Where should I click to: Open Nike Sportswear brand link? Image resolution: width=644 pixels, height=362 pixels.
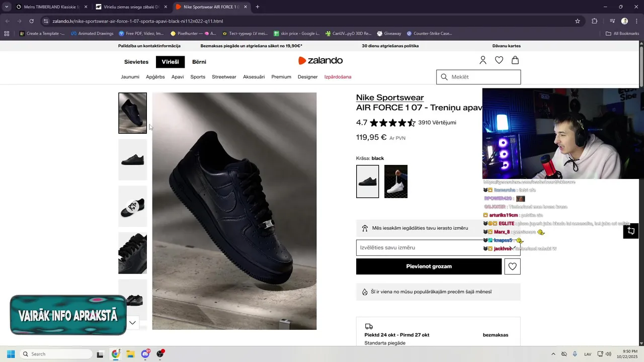tap(390, 98)
